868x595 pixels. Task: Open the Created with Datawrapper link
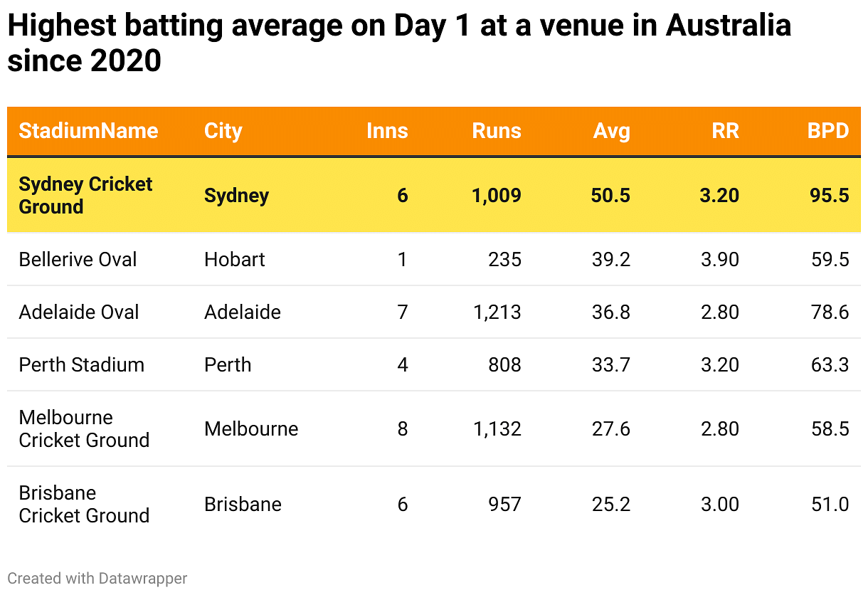pos(97,578)
